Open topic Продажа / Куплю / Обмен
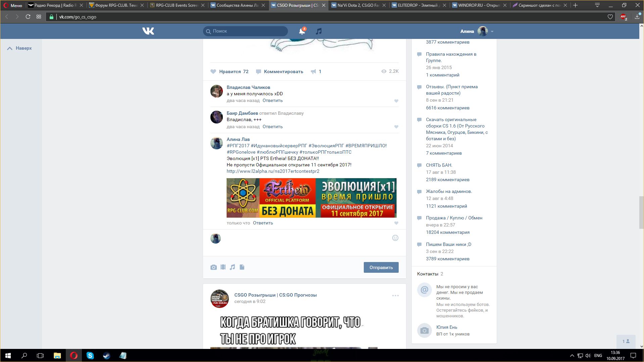 tap(454, 218)
